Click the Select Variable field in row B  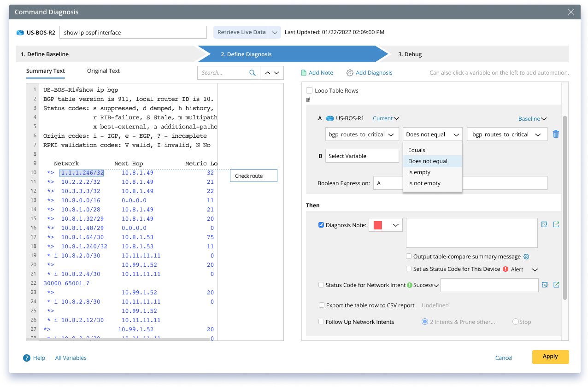(362, 156)
